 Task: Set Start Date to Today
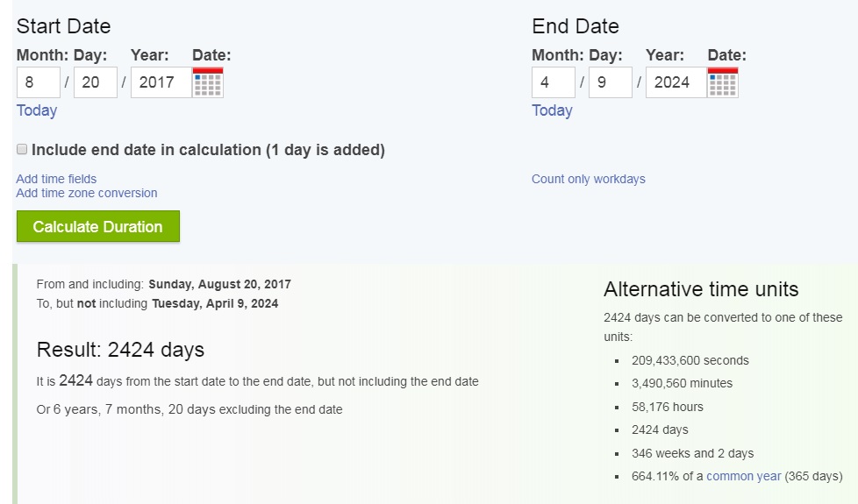tap(37, 110)
